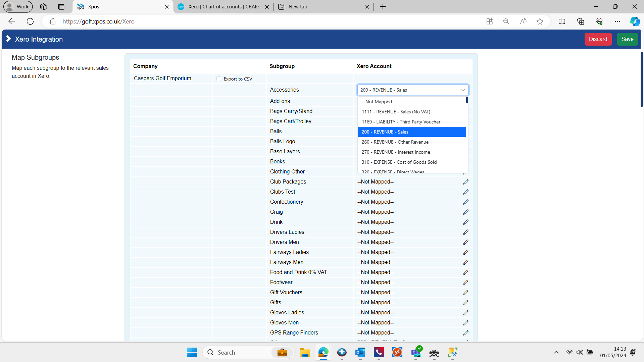Image resolution: width=644 pixels, height=362 pixels.
Task: Edit mapping pencil for Gift Vouchers
Action: (x=465, y=293)
